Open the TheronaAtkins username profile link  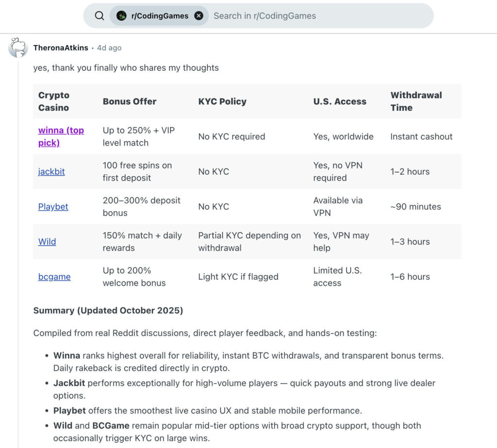coord(61,48)
